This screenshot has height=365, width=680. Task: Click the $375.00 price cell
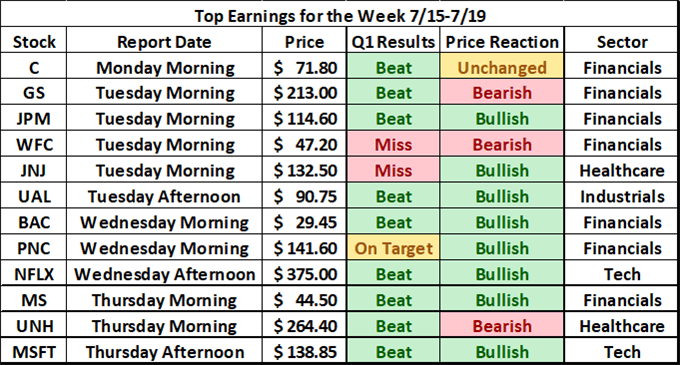304,274
